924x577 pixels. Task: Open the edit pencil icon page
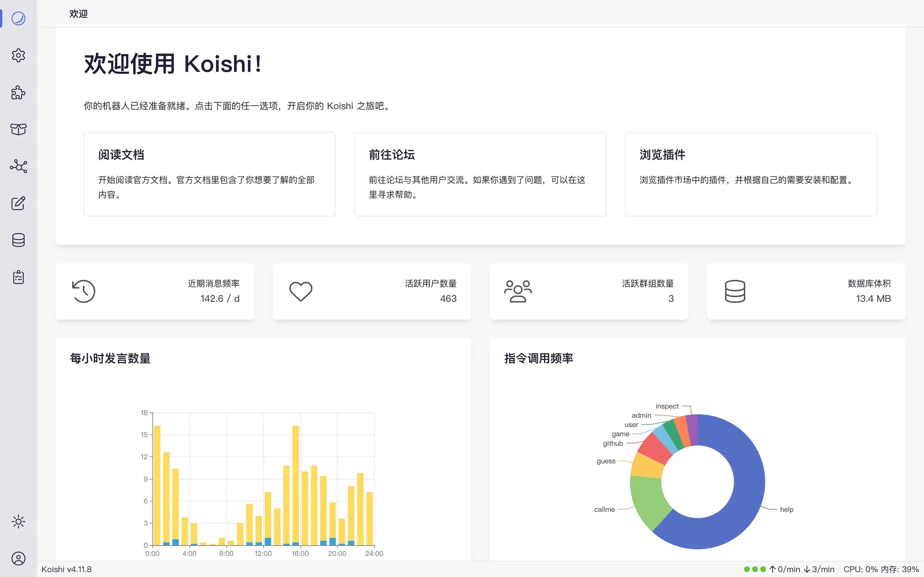[18, 203]
